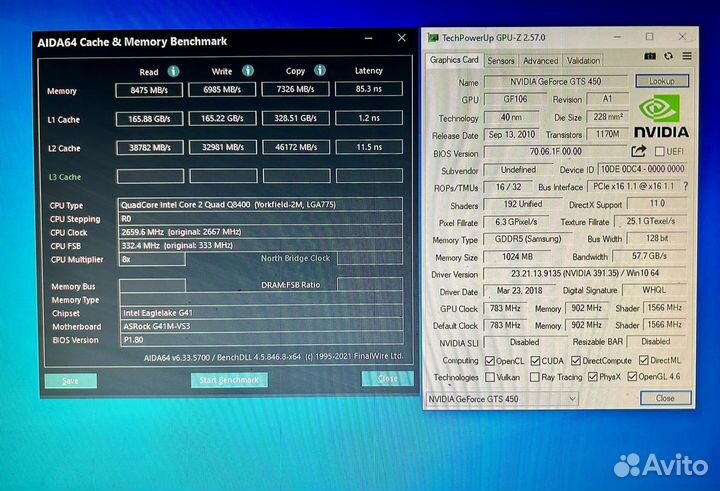Select the Graphics Card tab
The height and width of the screenshot is (491, 720).
454,60
